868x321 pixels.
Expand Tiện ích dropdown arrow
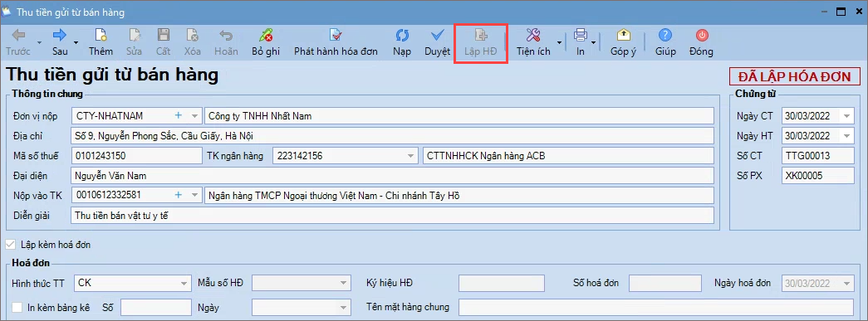click(559, 42)
